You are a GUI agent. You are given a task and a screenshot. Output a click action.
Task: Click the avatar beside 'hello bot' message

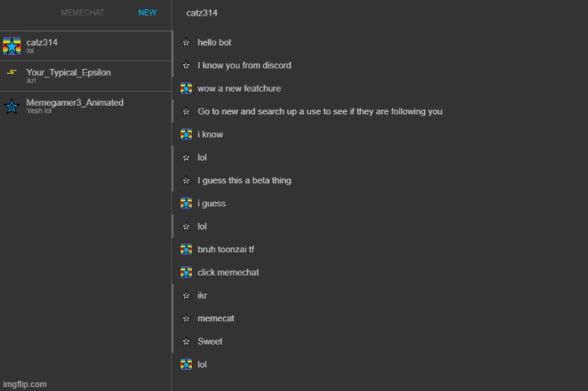(x=186, y=42)
